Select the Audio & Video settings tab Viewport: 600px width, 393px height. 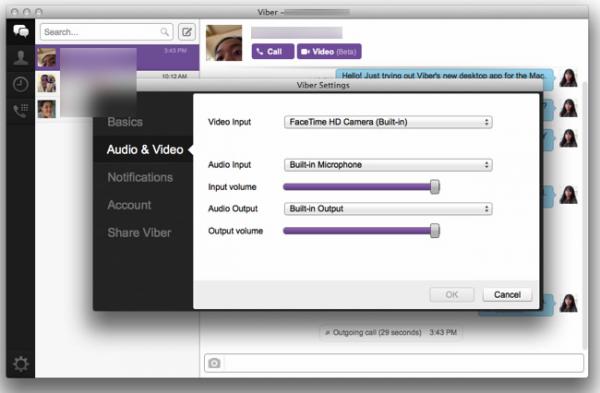click(145, 150)
